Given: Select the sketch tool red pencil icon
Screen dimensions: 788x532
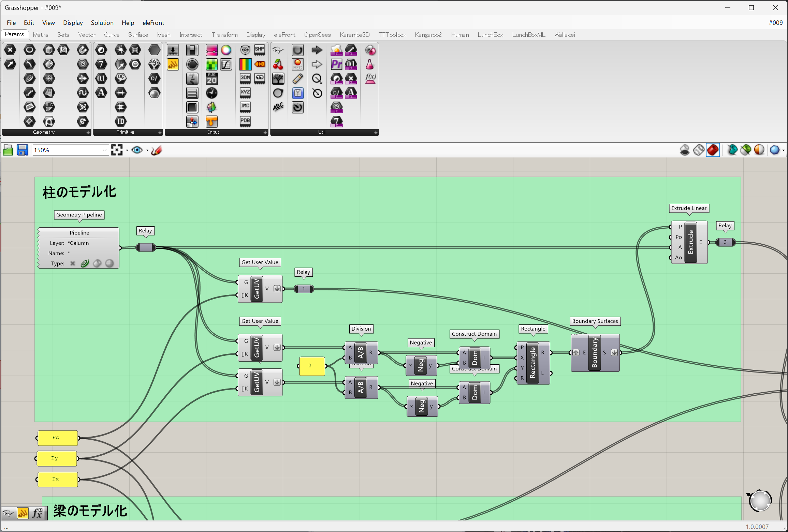Looking at the screenshot, I should tap(156, 150).
